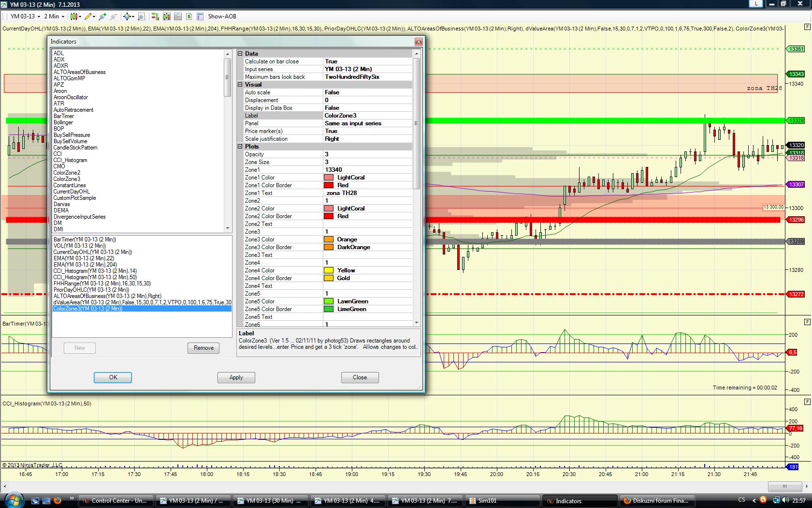
Task: Launch Firefox from quick launch
Action: [x=58, y=500]
